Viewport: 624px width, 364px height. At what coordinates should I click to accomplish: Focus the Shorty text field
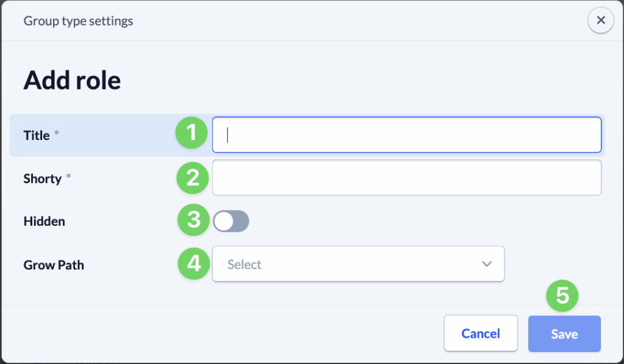tap(406, 178)
